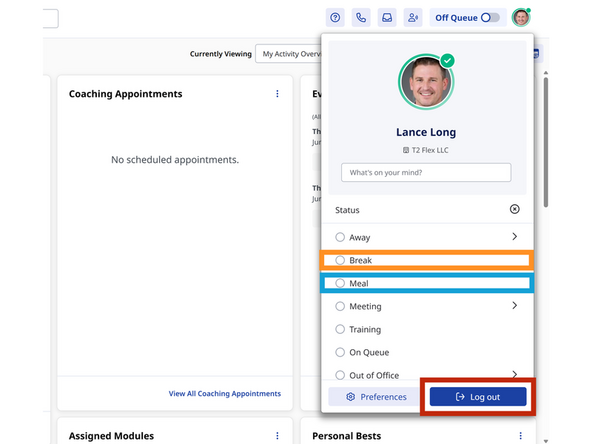Open the phone calls icon
The image size is (592, 444).
pos(361,18)
